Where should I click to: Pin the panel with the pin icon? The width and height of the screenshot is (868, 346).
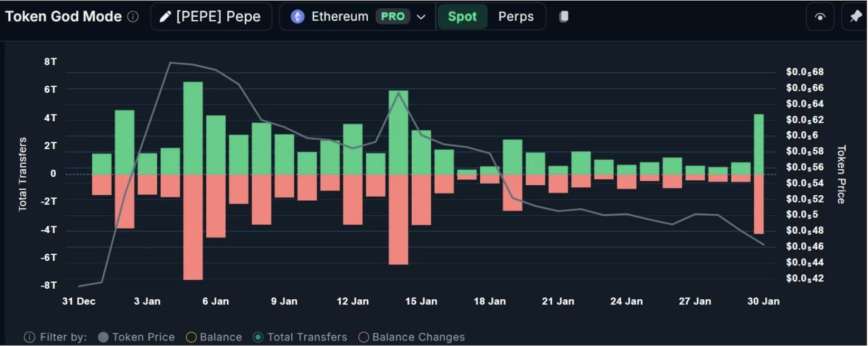tap(856, 17)
